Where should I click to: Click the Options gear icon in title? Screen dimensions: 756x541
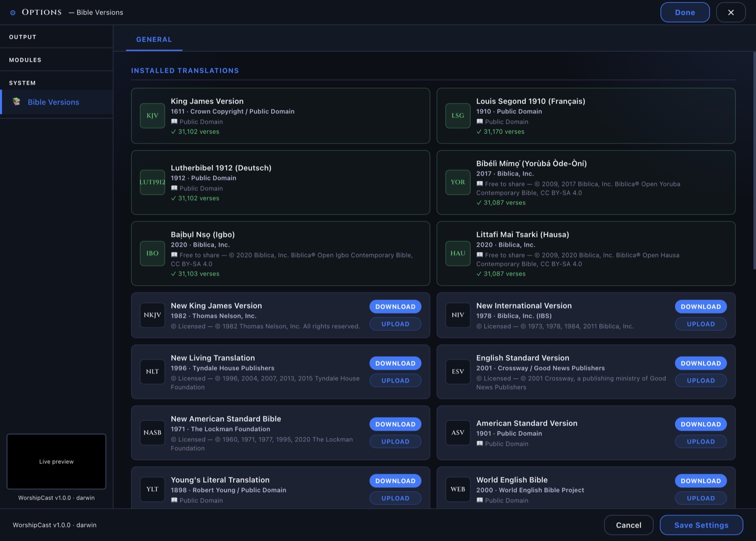click(13, 13)
